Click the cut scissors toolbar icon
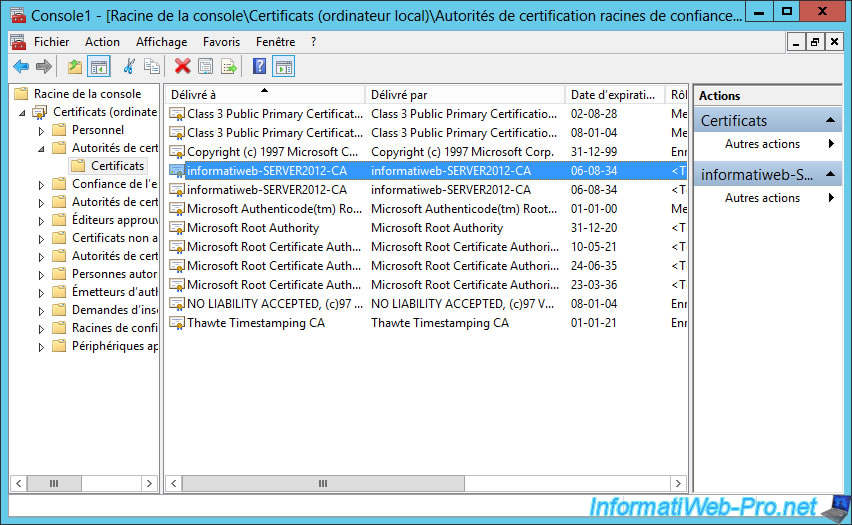Viewport: 852px width, 525px height. [129, 67]
